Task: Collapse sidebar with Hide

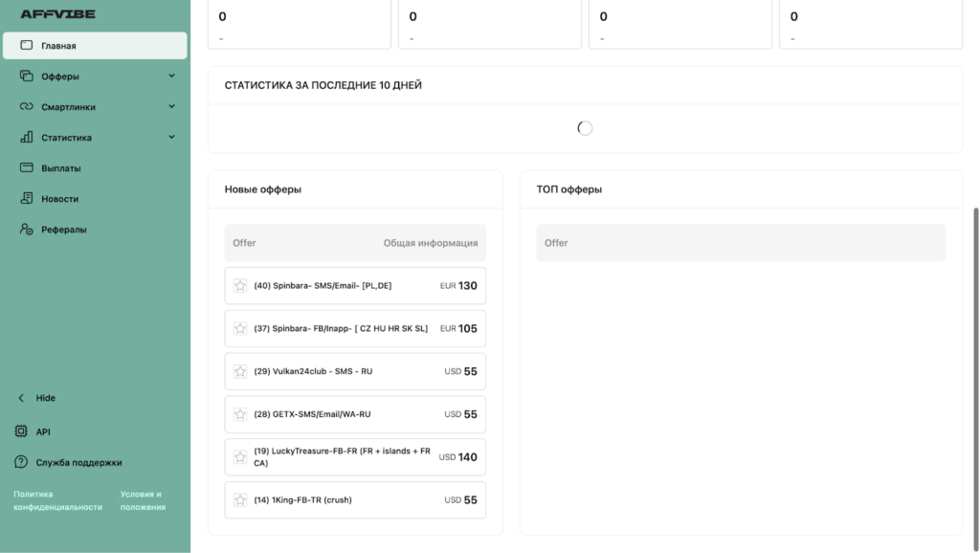Action: click(37, 397)
